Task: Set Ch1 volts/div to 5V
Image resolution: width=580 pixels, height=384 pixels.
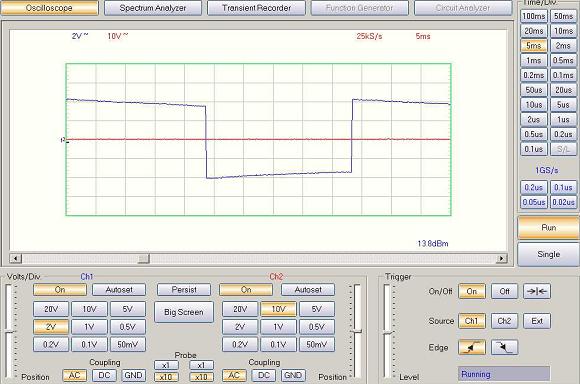Action: [128, 309]
